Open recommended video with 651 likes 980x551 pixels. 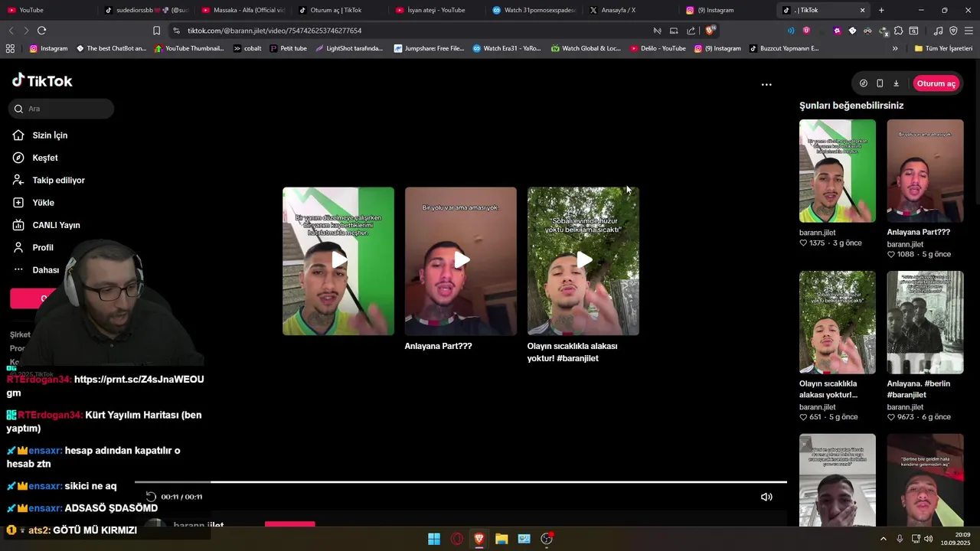tap(838, 322)
